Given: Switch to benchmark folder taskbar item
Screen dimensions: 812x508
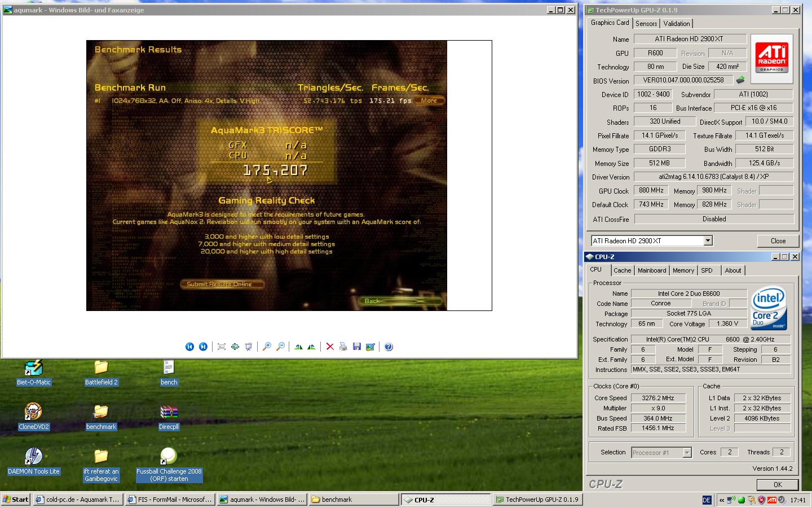Looking at the screenshot, I should tap(354, 500).
